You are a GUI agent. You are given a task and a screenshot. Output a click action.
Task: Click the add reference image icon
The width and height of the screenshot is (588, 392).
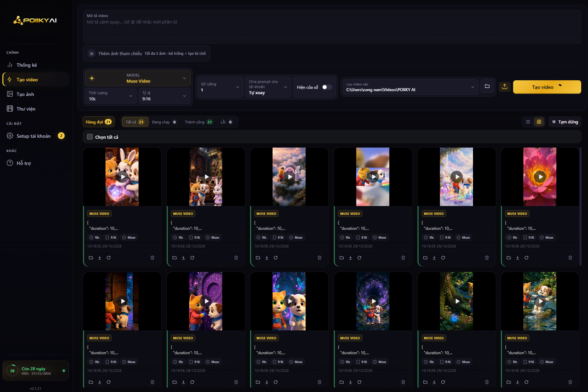(92, 54)
